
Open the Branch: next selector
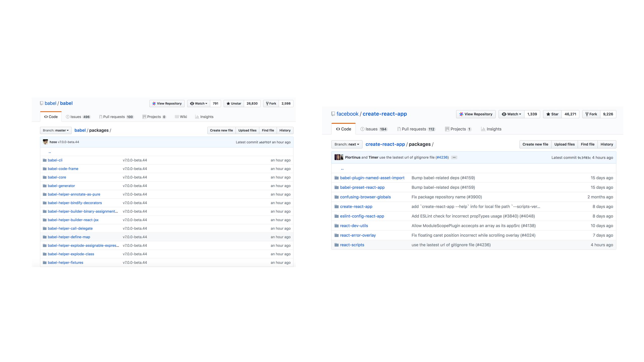pos(347,144)
